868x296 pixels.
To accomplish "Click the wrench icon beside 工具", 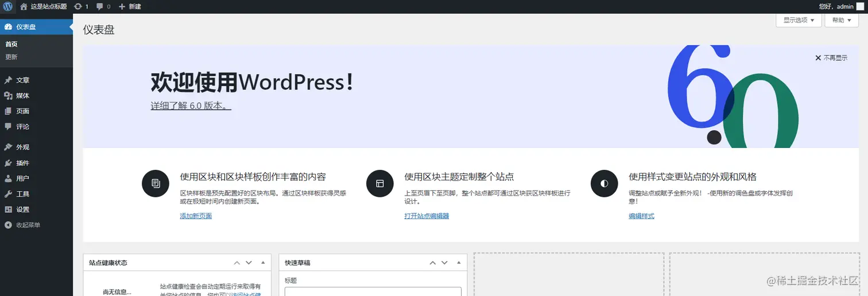I will (8, 194).
